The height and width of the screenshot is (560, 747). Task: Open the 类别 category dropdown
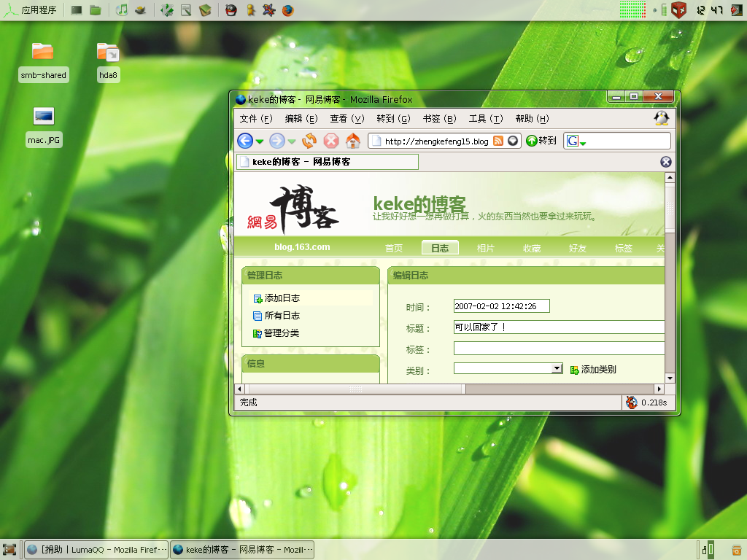click(508, 368)
